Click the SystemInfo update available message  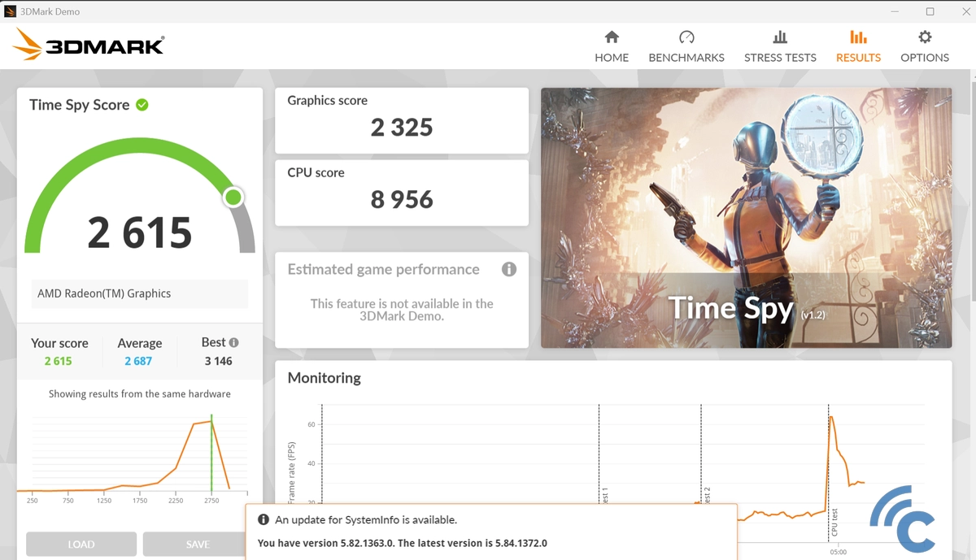click(366, 520)
